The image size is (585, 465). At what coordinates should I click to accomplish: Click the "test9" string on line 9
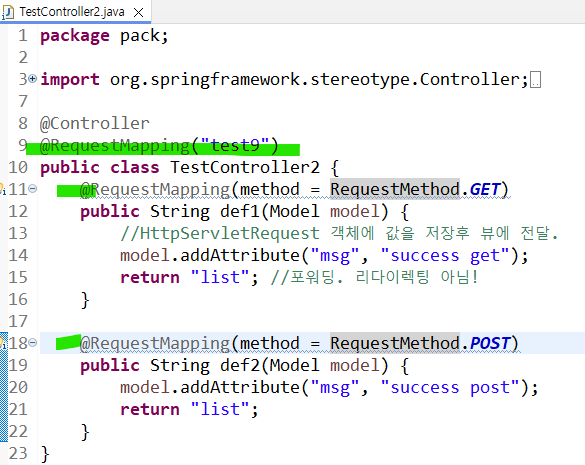(235, 145)
